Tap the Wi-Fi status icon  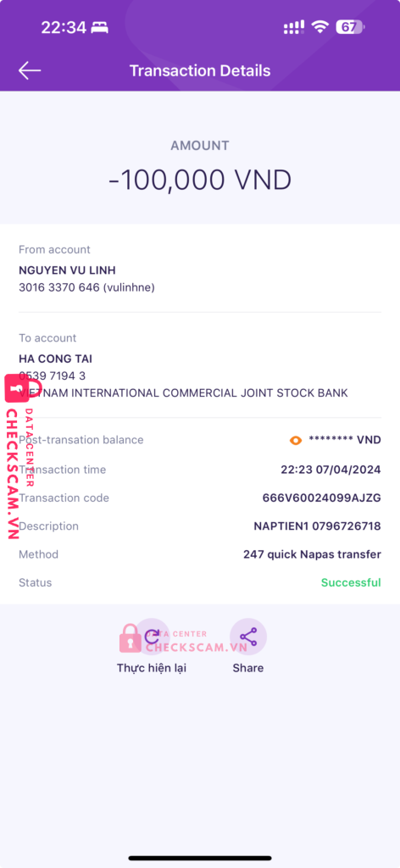pyautogui.click(x=319, y=26)
